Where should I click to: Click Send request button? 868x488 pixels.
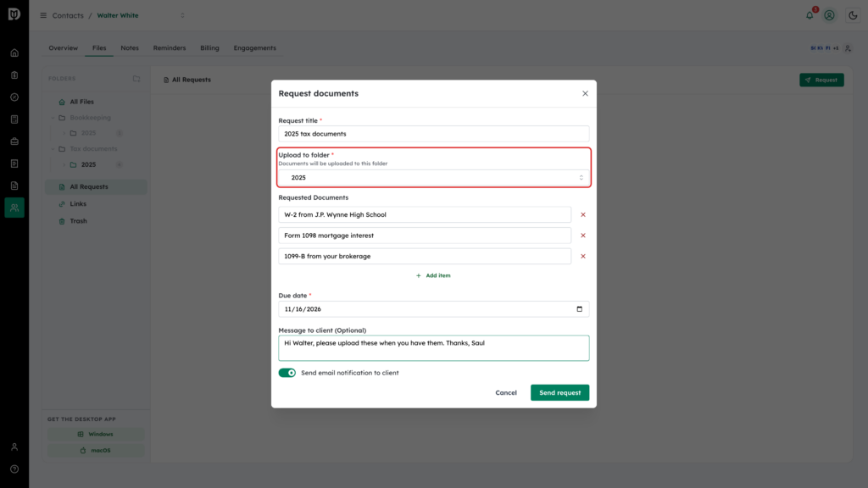click(559, 393)
